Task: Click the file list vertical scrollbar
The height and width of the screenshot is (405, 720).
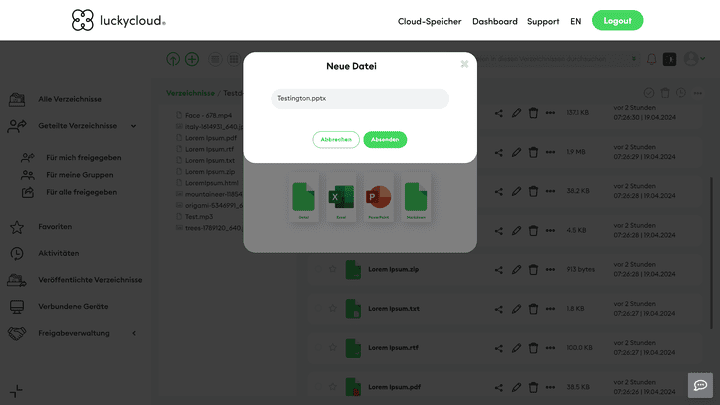Action: pos(711,252)
